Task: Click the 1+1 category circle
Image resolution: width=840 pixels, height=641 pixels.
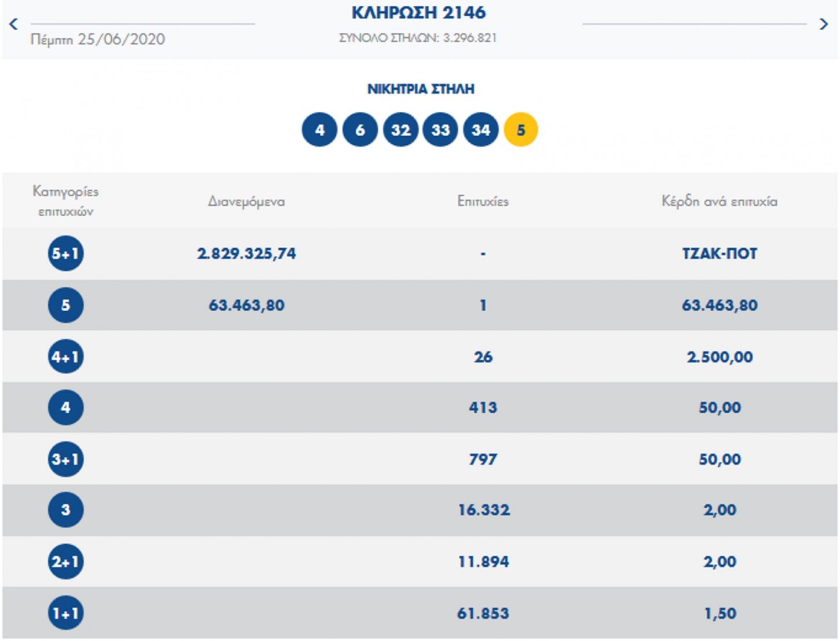Action: coord(65,613)
